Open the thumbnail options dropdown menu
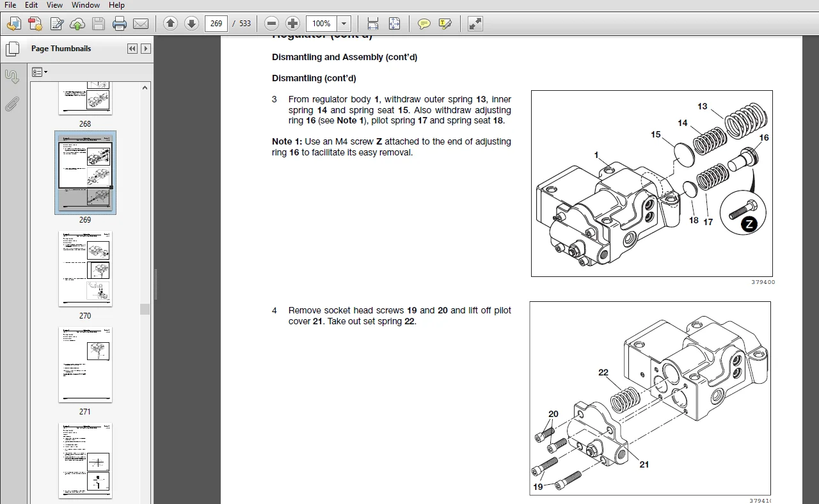This screenshot has height=504, width=819. tap(40, 72)
